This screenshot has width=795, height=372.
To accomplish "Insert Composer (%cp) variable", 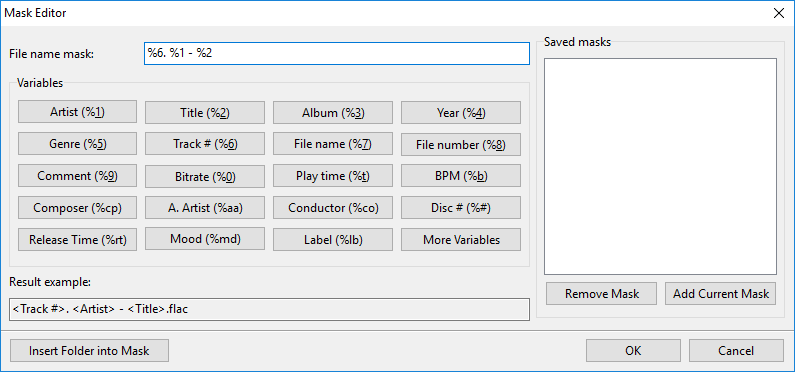I will click(77, 208).
